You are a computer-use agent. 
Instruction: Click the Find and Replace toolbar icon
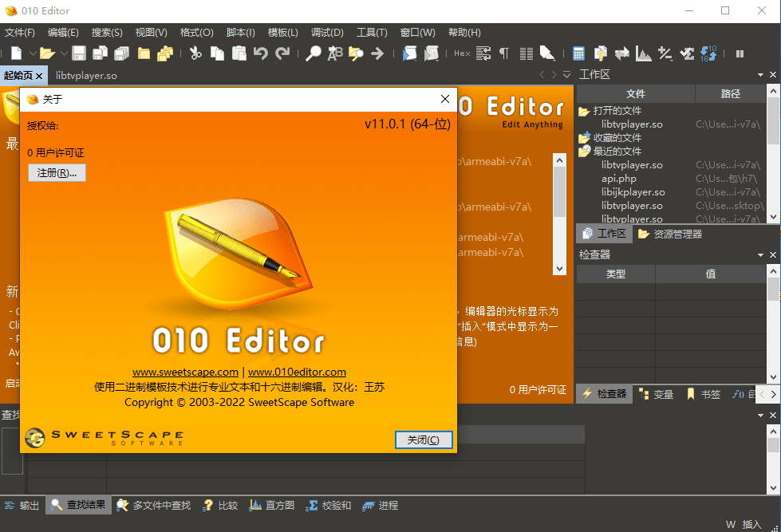click(x=335, y=53)
